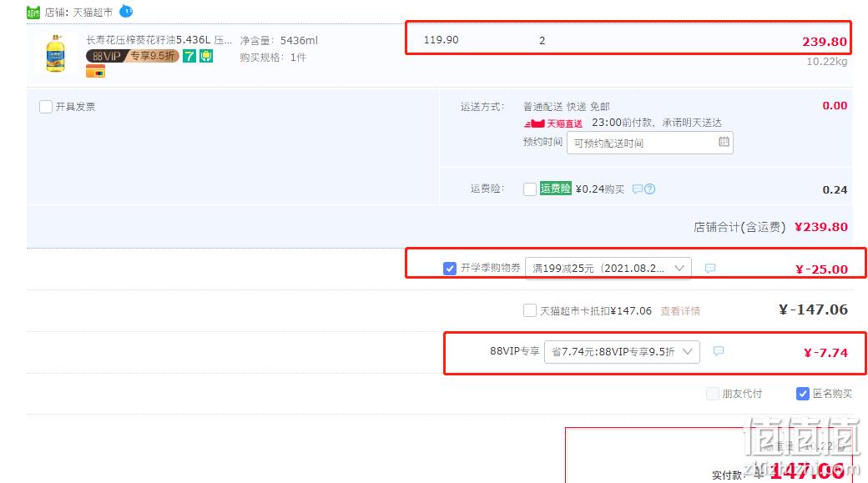Click the store name 天猫超市
Screen dimensions: 868x483
[x=93, y=13]
